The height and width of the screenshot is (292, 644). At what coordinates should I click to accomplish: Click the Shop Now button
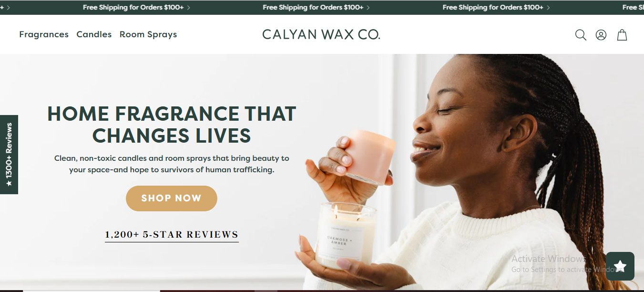172,198
